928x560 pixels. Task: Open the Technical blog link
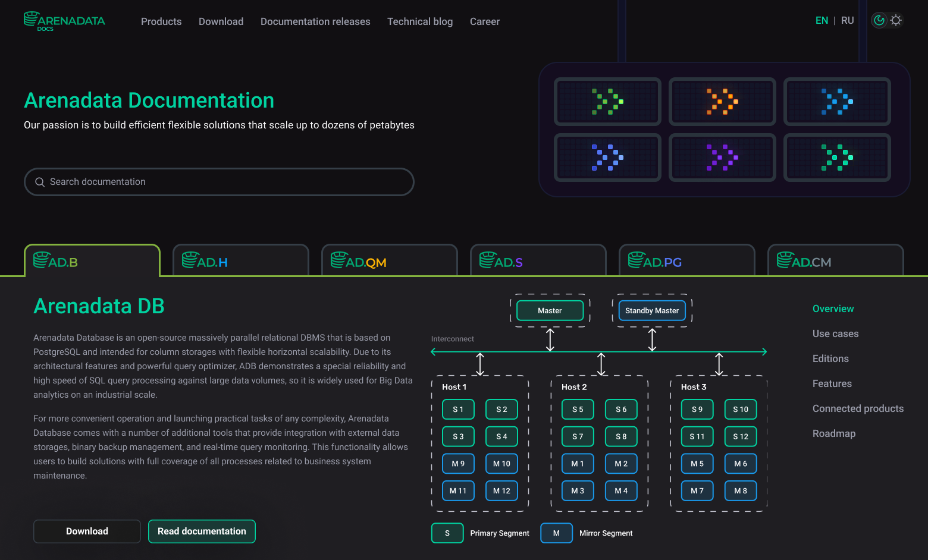420,21
